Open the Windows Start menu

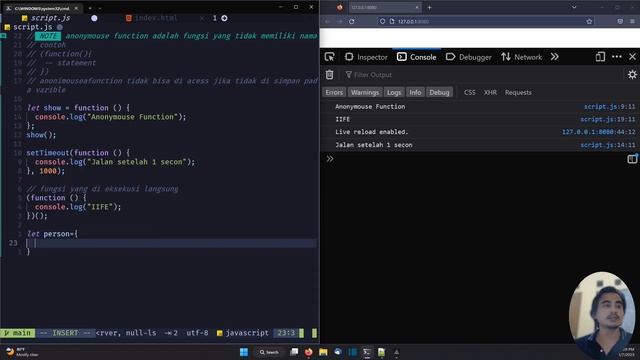pyautogui.click(x=244, y=352)
